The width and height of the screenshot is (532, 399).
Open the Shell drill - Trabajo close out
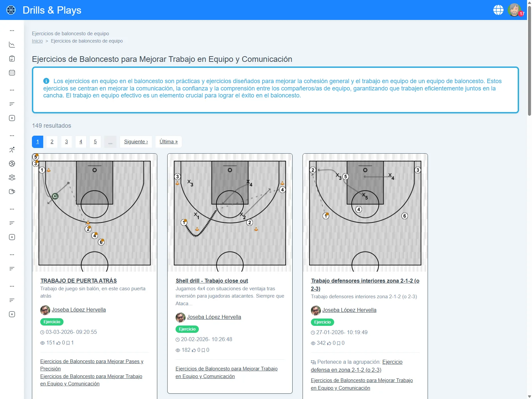[x=212, y=280]
